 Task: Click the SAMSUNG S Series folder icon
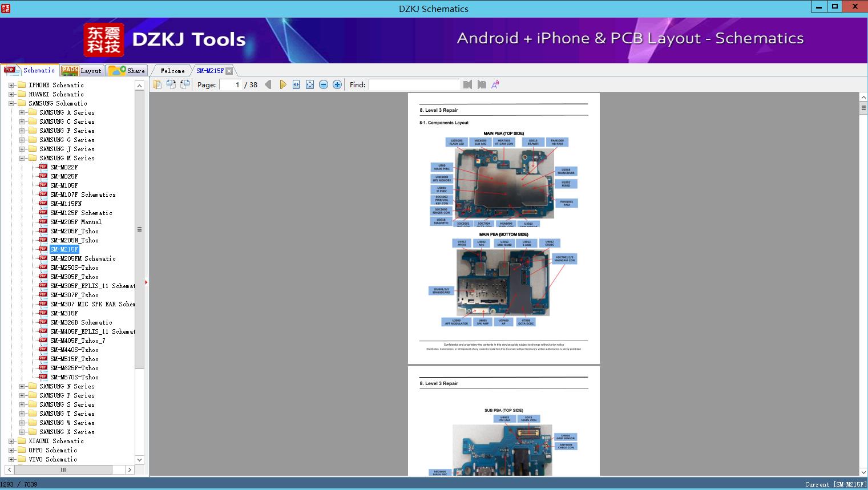[x=33, y=404]
